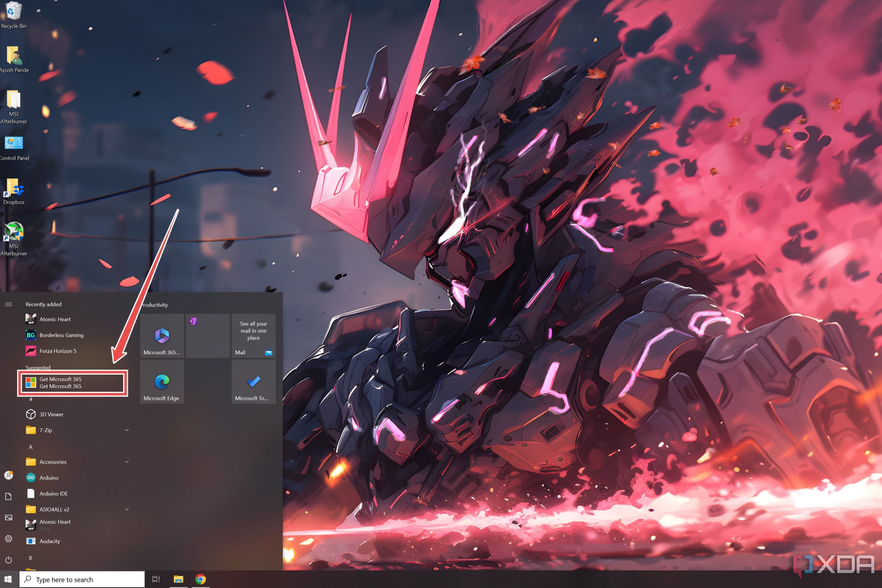The width and height of the screenshot is (882, 588).
Task: Click the B letter group header
Action: [31, 558]
